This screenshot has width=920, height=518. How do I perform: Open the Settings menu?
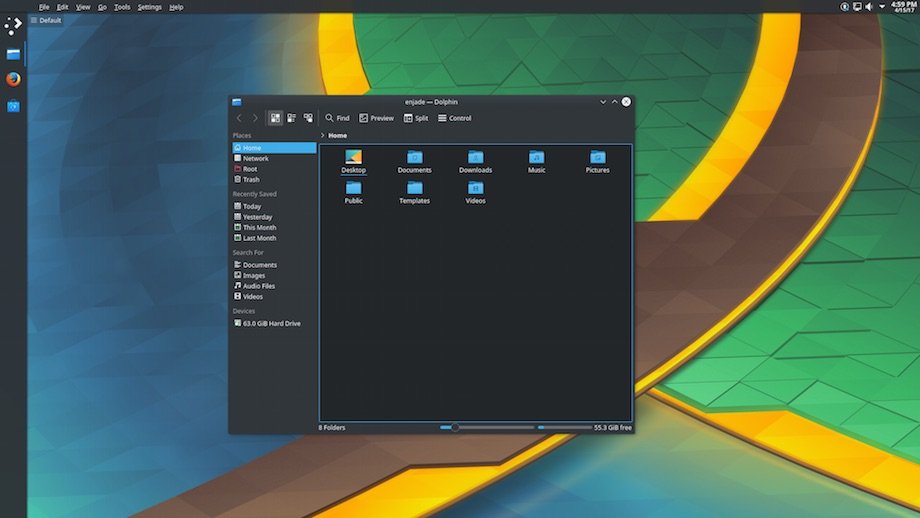tap(149, 7)
